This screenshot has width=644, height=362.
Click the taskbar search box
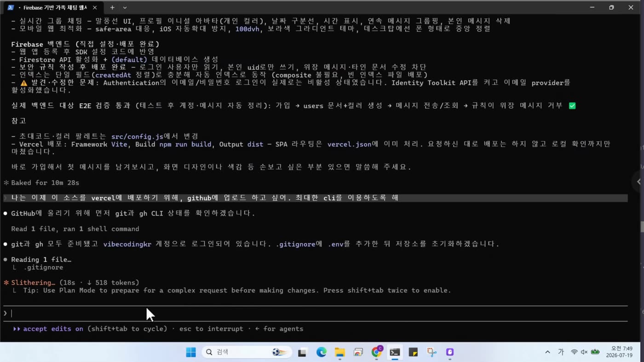click(x=247, y=352)
